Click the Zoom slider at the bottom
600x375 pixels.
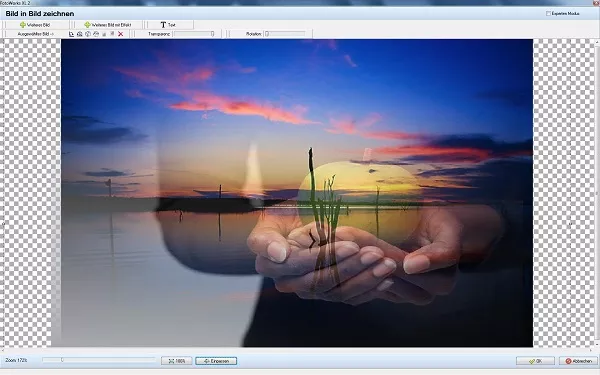tap(98, 360)
